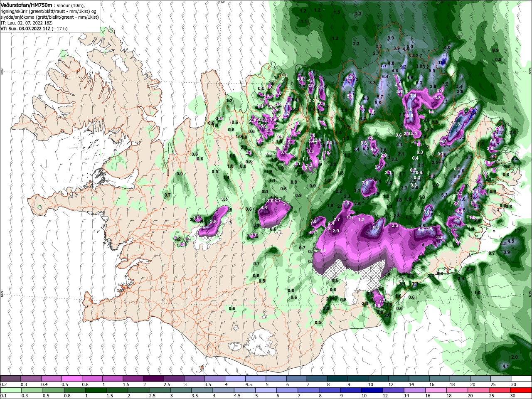
Task: Select the upper-row swatch between 0.2 and 0.3
Action: (x=11, y=379)
